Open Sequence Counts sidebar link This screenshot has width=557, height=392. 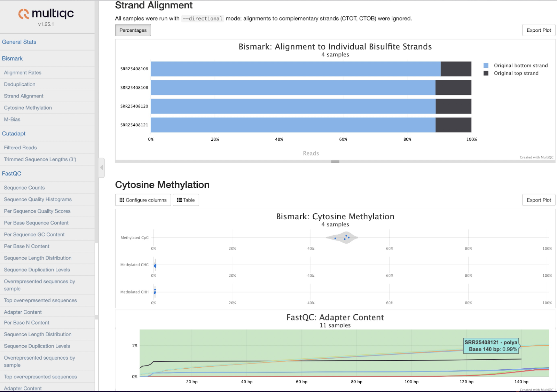[x=24, y=188]
